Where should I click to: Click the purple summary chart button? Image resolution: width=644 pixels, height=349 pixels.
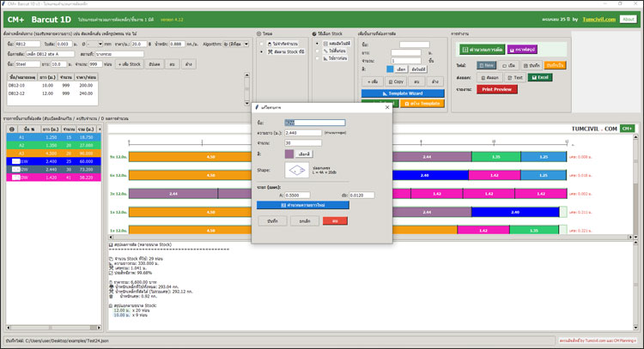pos(523,49)
